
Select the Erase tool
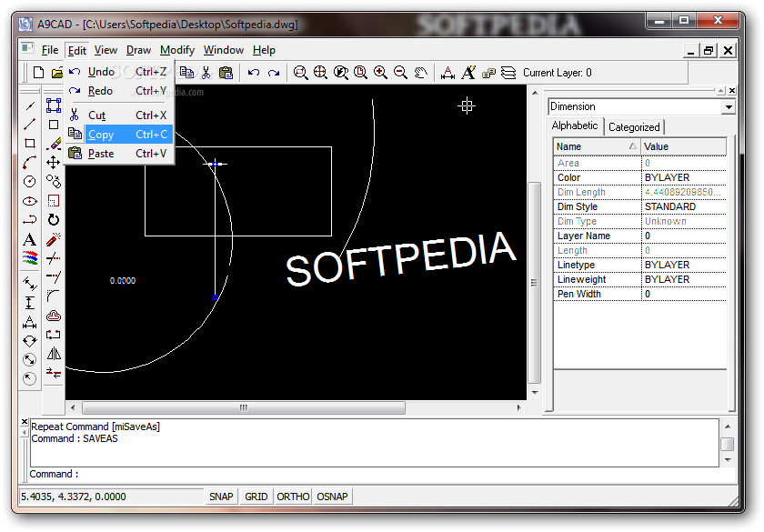[53, 145]
